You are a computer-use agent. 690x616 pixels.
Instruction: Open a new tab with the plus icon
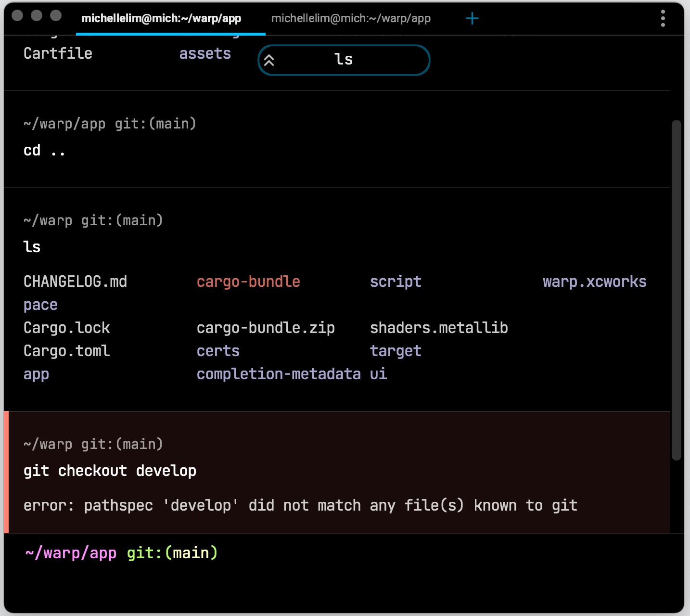point(472,19)
